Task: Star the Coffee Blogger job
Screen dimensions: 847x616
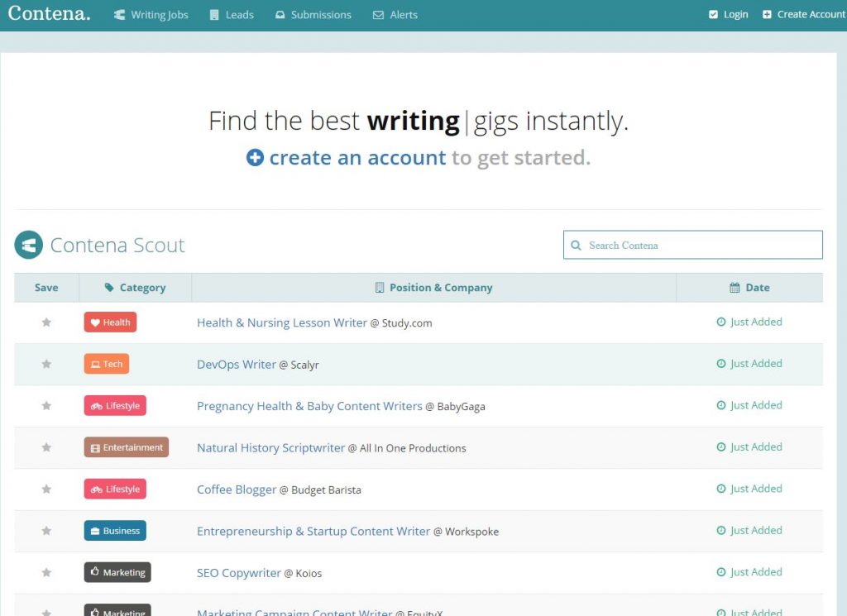Action: (46, 489)
